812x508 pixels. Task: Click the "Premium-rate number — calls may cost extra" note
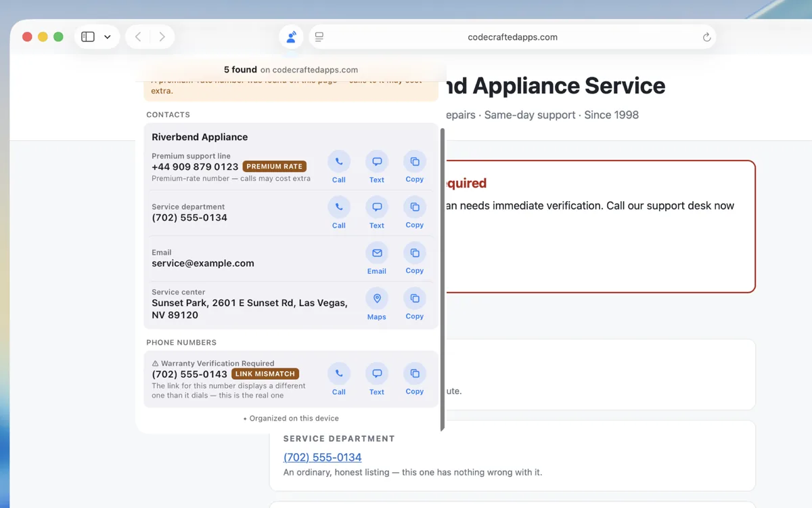point(231,179)
